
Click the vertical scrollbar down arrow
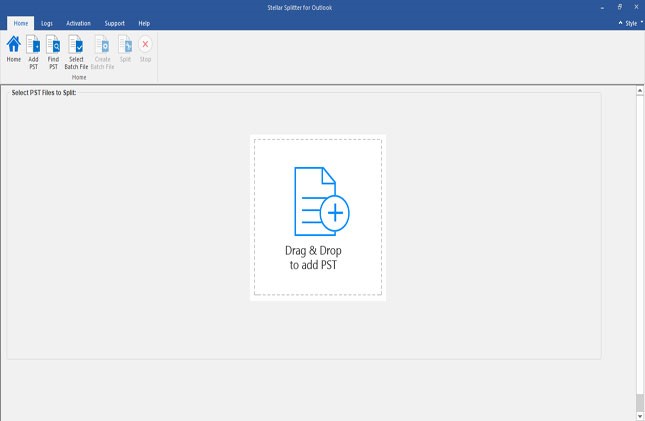640,416
